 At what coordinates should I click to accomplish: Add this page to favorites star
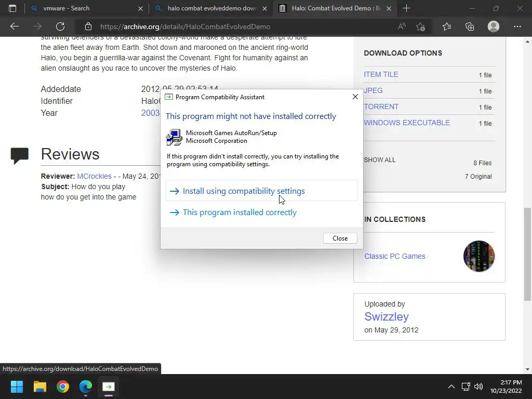coord(421,26)
